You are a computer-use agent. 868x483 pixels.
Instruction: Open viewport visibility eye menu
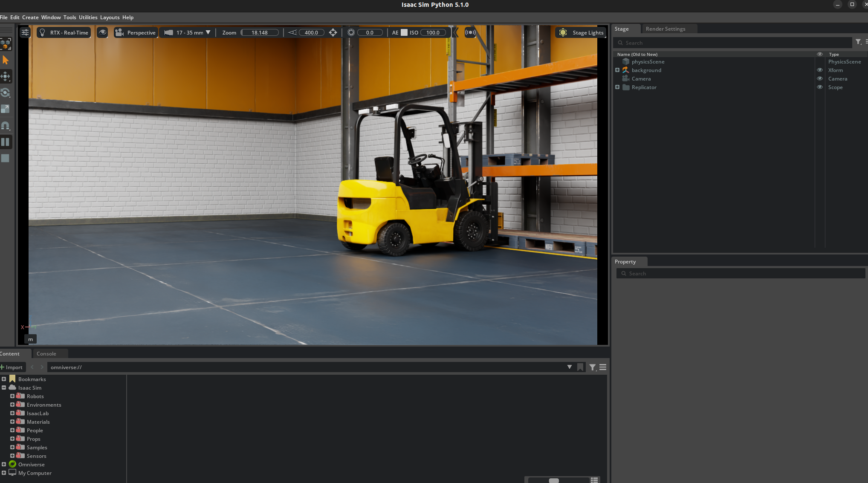click(x=102, y=32)
